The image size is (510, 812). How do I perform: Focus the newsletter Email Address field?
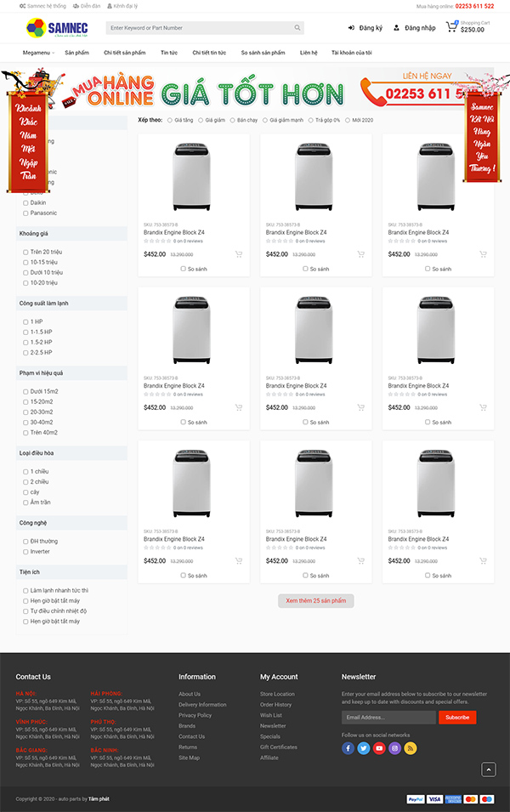click(388, 718)
